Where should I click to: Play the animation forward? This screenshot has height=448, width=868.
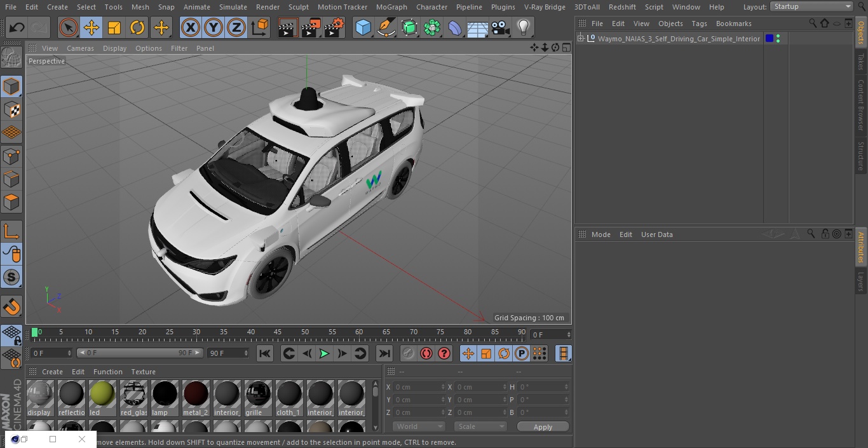click(324, 353)
